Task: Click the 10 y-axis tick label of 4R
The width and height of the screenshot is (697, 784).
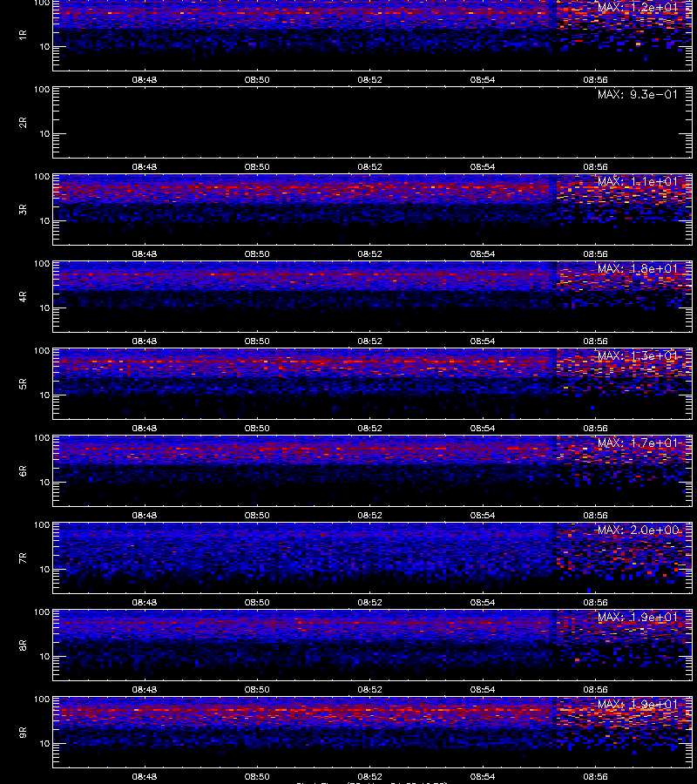Action: click(x=44, y=308)
